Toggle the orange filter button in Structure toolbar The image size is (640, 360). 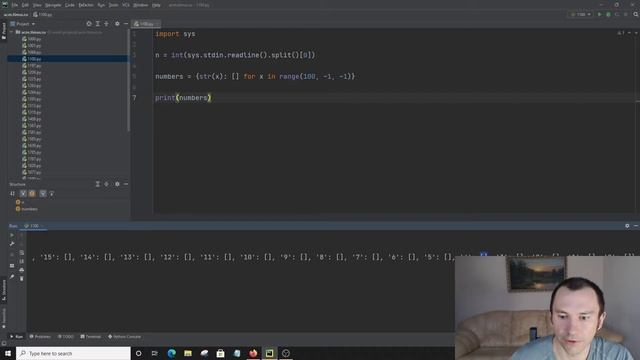(x=32, y=193)
